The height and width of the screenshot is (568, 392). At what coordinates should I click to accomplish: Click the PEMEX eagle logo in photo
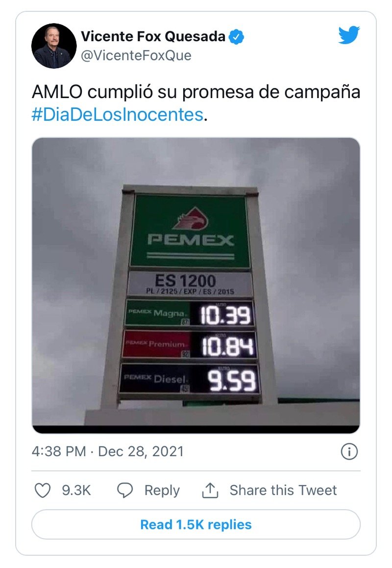point(190,218)
